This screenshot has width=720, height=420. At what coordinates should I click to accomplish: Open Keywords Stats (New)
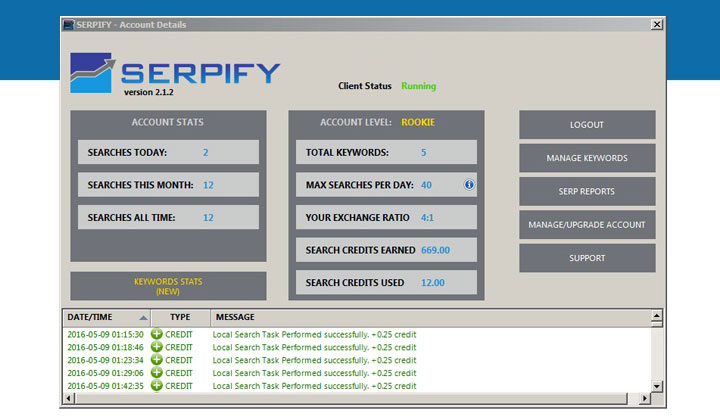click(168, 286)
